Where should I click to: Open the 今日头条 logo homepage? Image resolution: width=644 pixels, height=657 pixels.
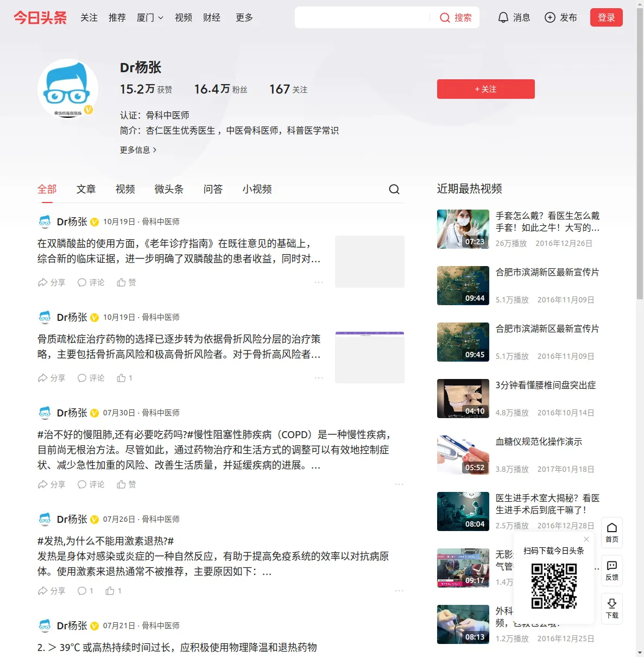[x=40, y=17]
